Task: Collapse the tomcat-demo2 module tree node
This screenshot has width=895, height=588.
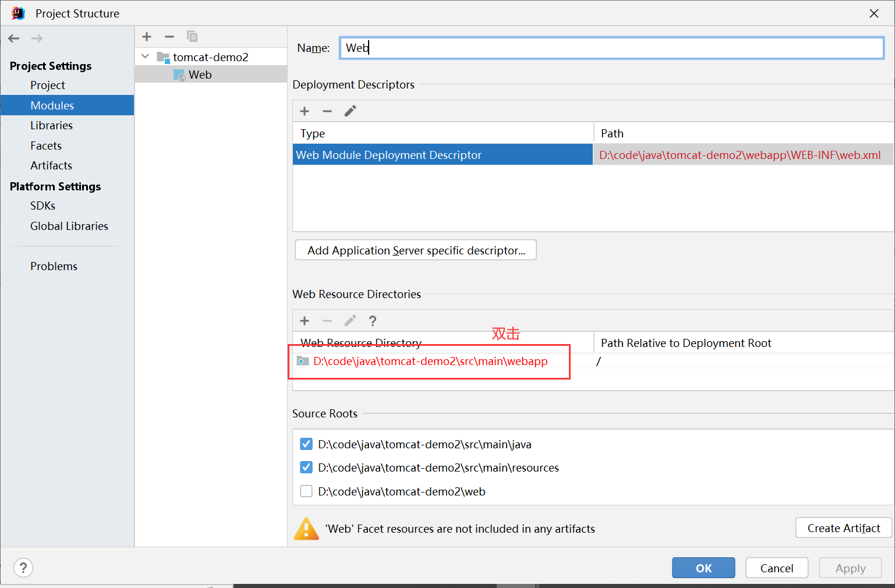Action: (146, 56)
